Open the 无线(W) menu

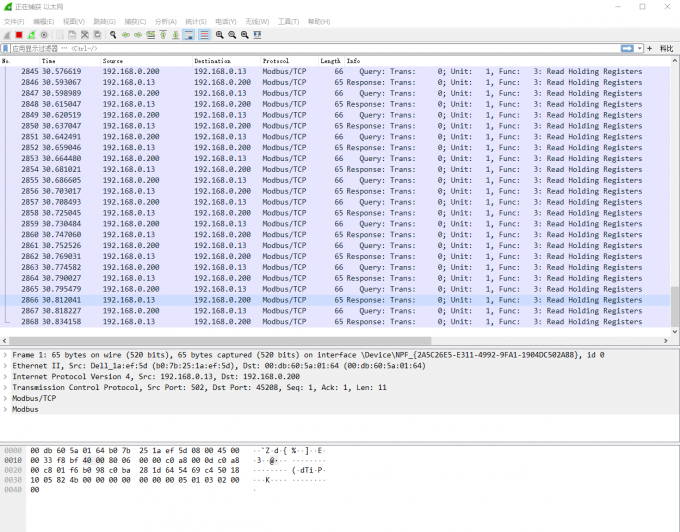coord(257,22)
